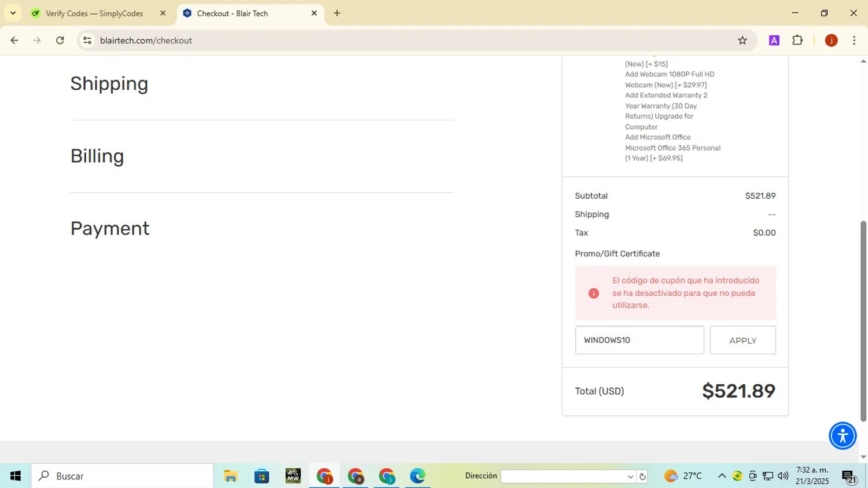Click the Billing section heading
The height and width of the screenshot is (488, 868).
pyautogui.click(x=97, y=156)
